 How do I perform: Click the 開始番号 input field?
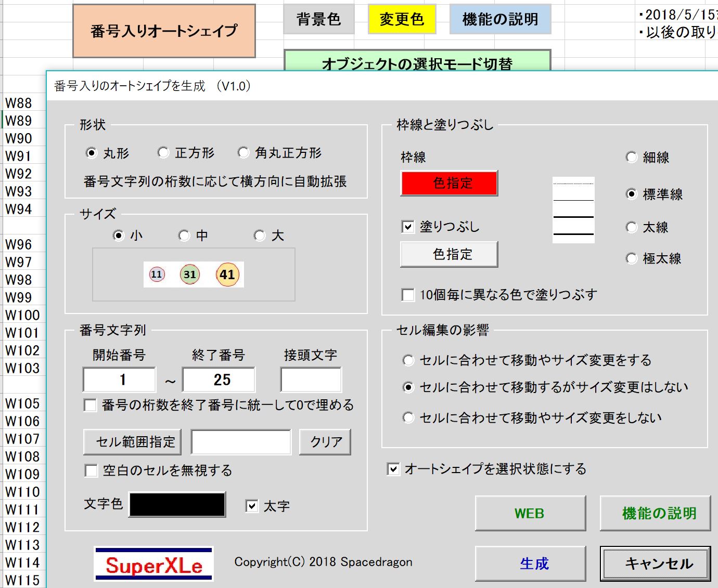point(120,380)
